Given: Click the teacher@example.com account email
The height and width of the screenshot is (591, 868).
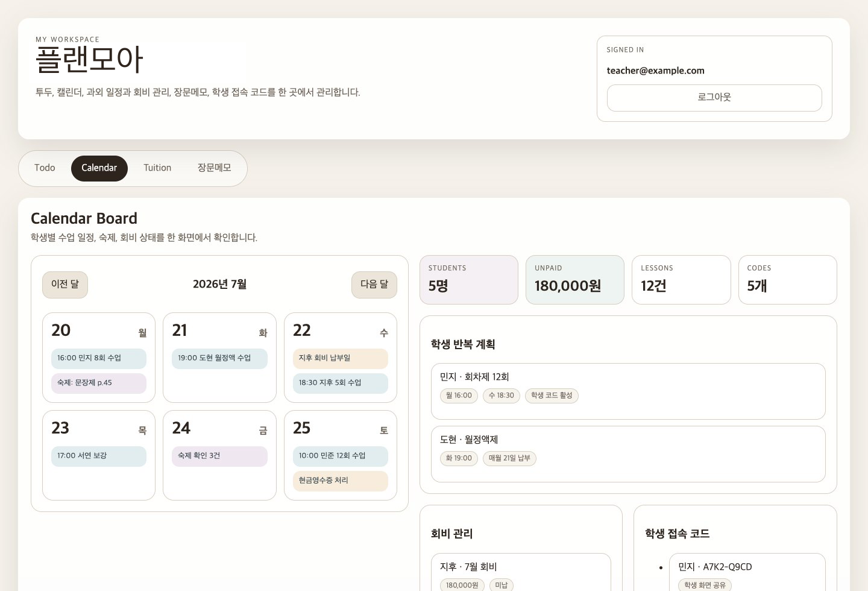Looking at the screenshot, I should [655, 71].
